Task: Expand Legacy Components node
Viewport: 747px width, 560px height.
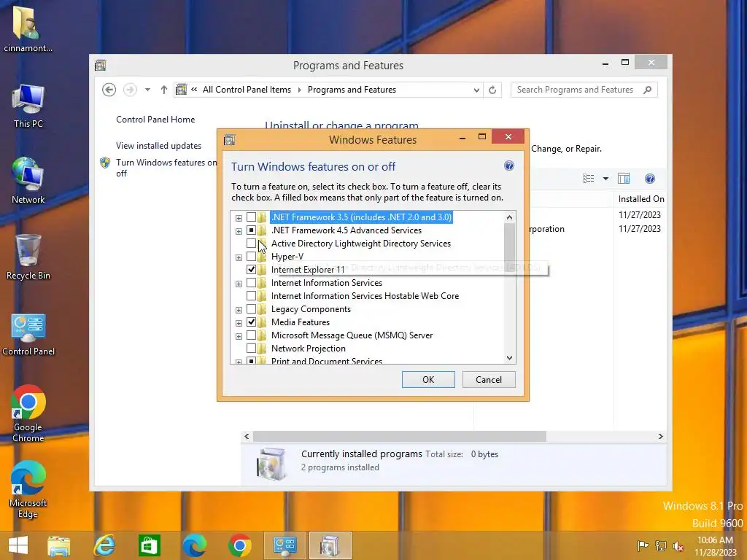Action: (239, 310)
